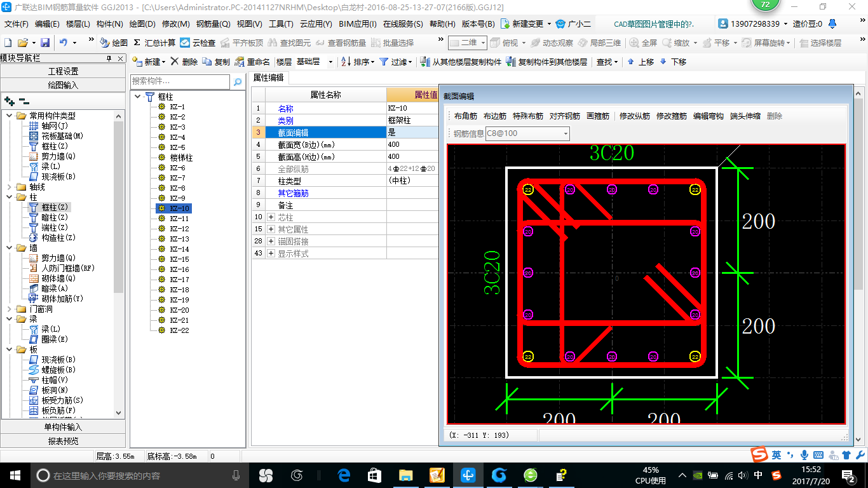Open 过滤 filter dropdown
Viewport: 868px width, 488px height.
[396, 62]
